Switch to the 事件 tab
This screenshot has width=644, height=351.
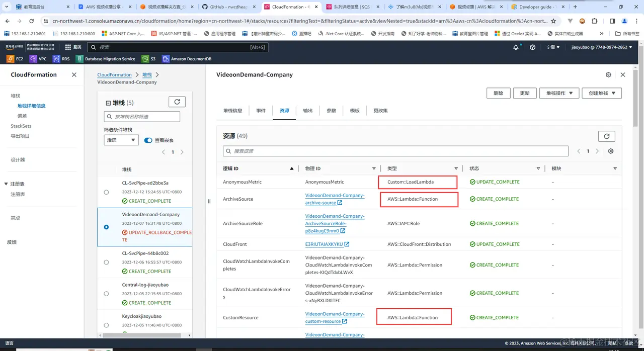tap(261, 111)
